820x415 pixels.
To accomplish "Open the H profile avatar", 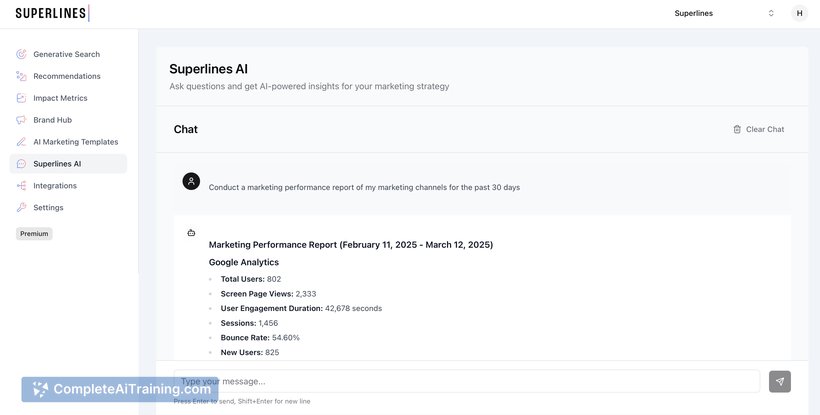I will point(799,14).
